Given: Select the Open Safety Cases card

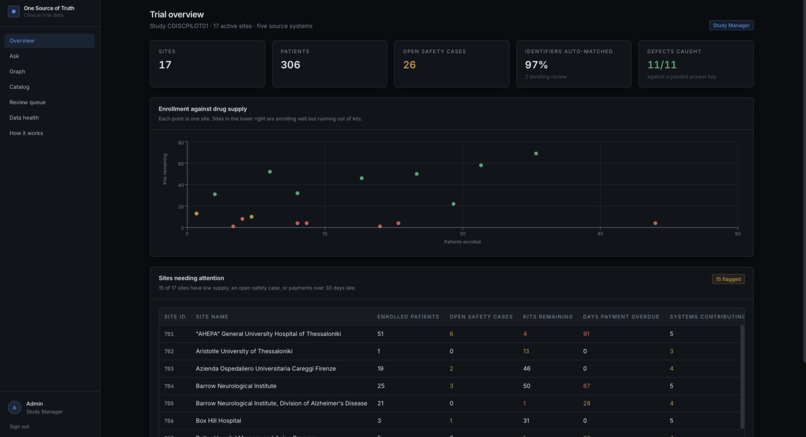Looking at the screenshot, I should 452,64.
